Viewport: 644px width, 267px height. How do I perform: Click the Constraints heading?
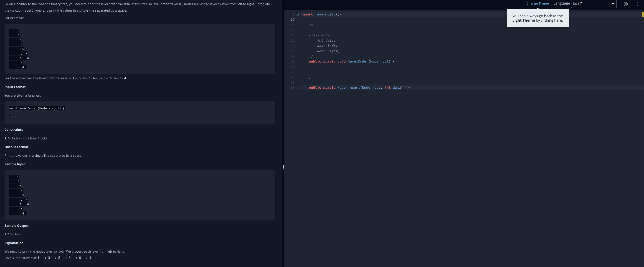pyautogui.click(x=14, y=130)
